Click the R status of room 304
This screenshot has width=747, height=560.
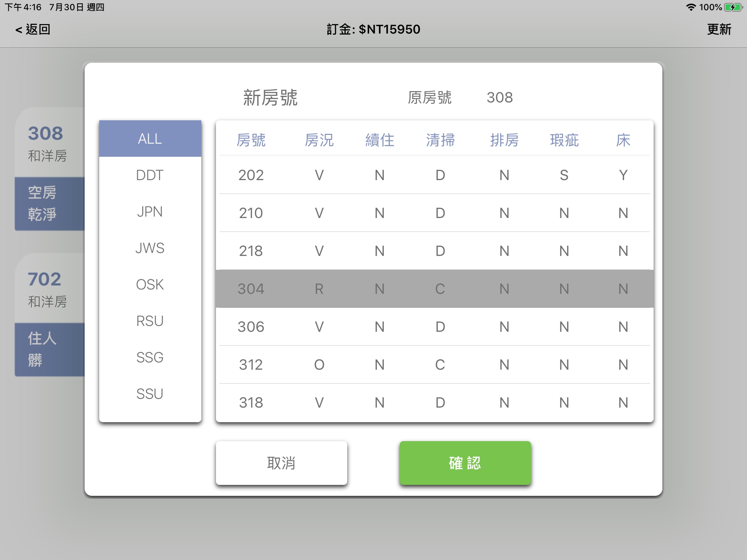pyautogui.click(x=319, y=289)
